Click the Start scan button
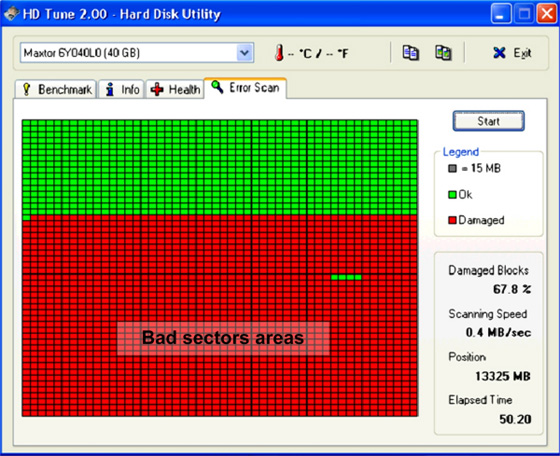The image size is (560, 456). (488, 121)
